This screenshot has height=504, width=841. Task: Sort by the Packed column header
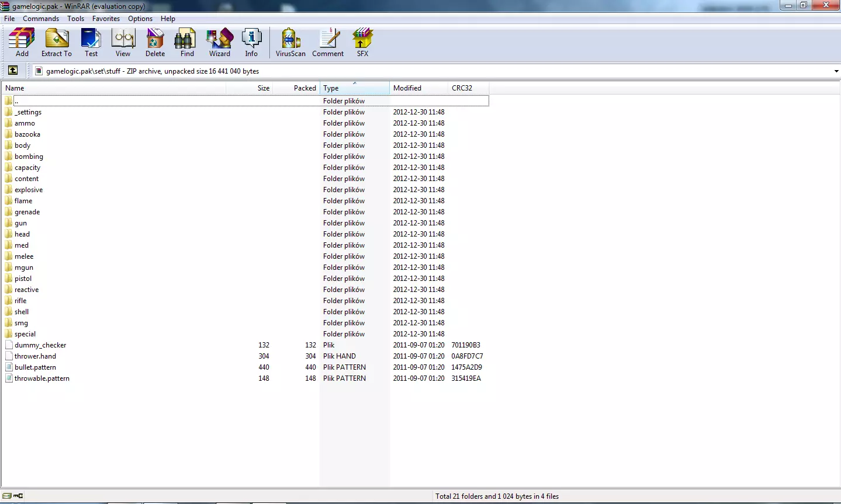coord(296,88)
